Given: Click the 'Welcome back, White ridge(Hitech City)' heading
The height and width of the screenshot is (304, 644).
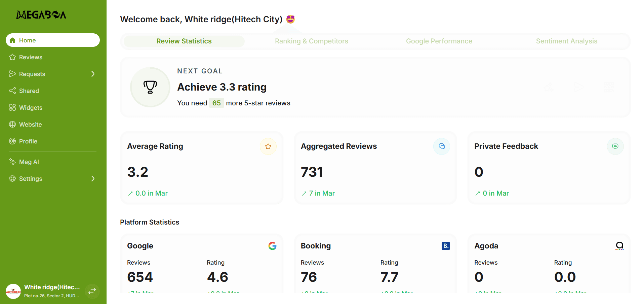Looking at the screenshot, I should pos(201,19).
